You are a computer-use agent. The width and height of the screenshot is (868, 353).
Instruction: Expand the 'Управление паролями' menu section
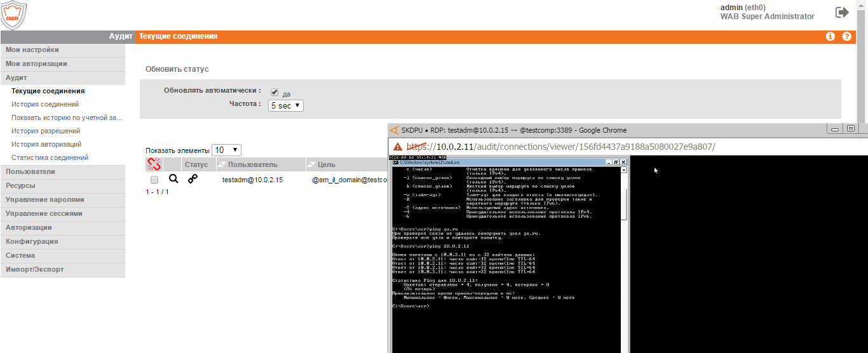coord(62,199)
